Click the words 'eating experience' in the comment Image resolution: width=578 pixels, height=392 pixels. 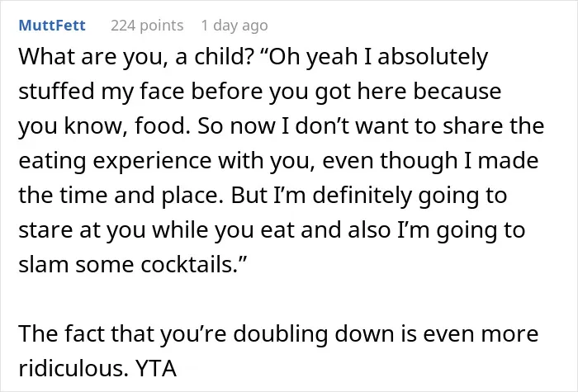[x=115, y=161]
